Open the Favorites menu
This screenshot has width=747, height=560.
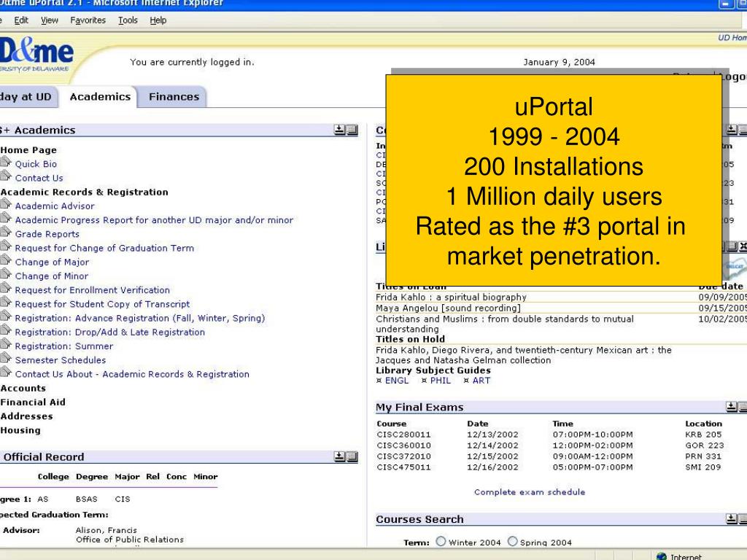pyautogui.click(x=88, y=20)
